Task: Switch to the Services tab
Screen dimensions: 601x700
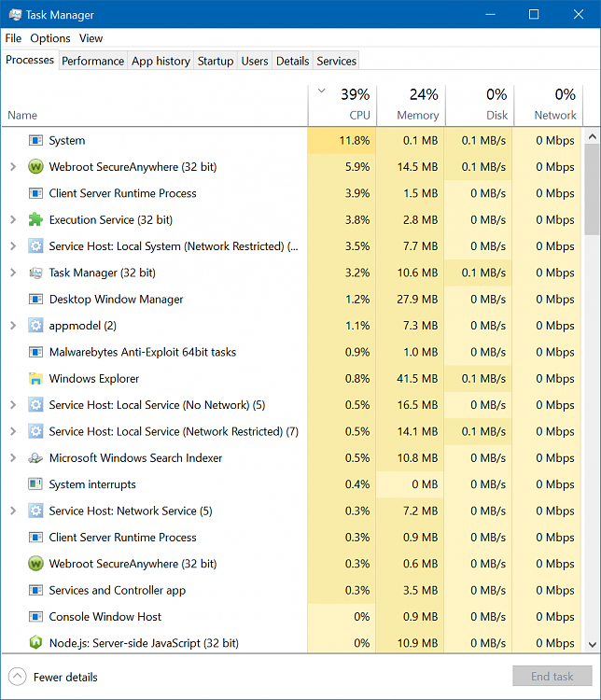Action: coord(336,61)
